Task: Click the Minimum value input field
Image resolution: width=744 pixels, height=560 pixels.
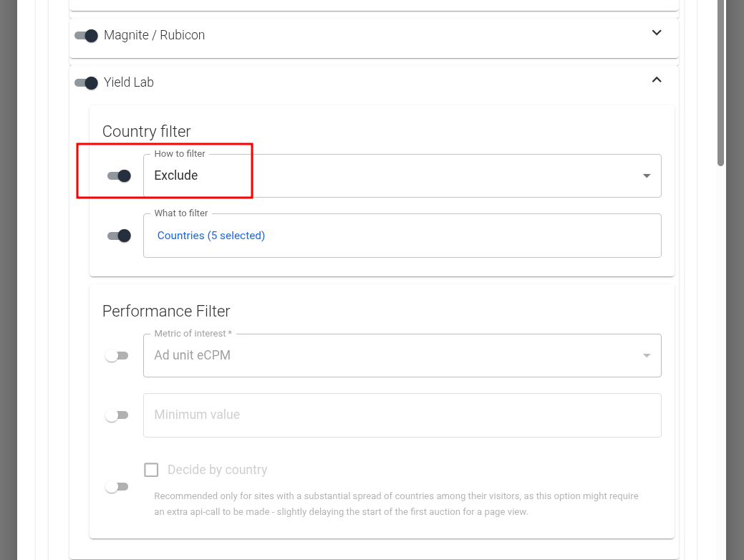Action: point(401,415)
